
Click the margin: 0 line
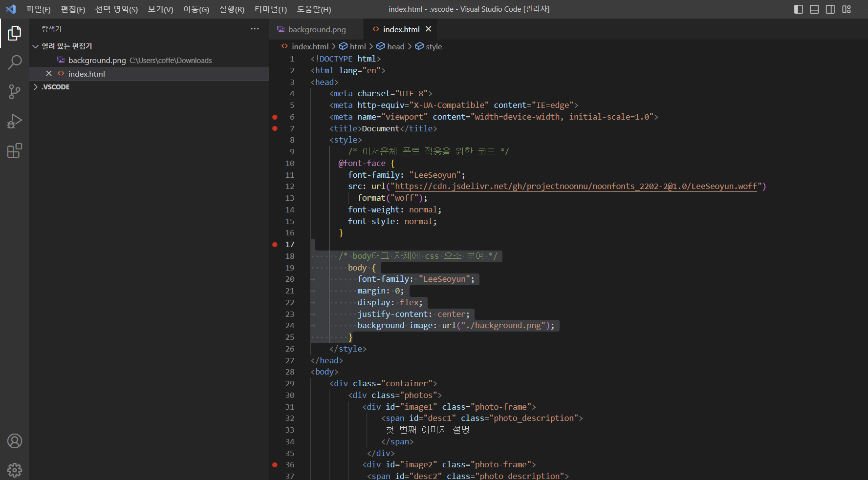click(x=381, y=291)
